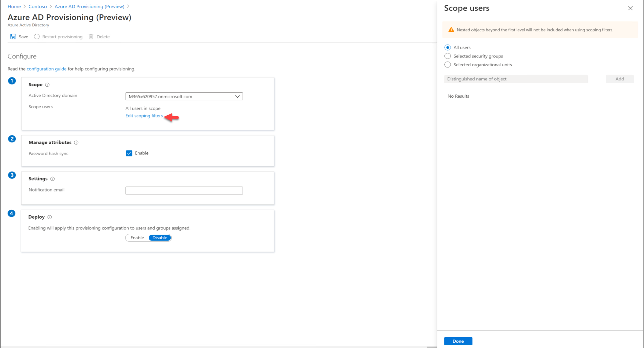Click the Add button in Scope users panel
644x348 pixels.
click(x=619, y=79)
